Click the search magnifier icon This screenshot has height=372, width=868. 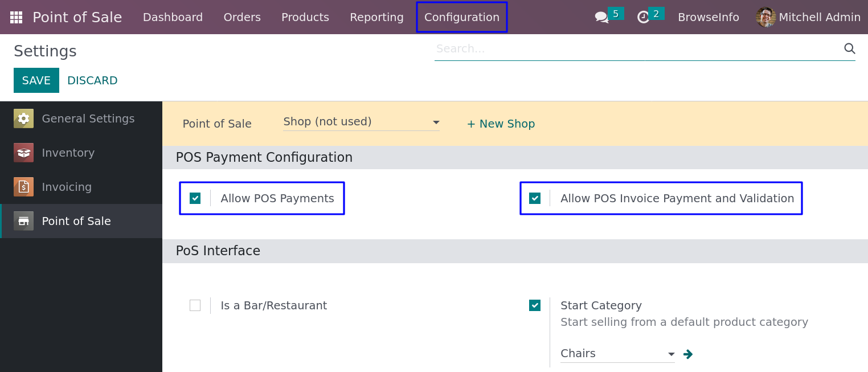click(x=849, y=48)
